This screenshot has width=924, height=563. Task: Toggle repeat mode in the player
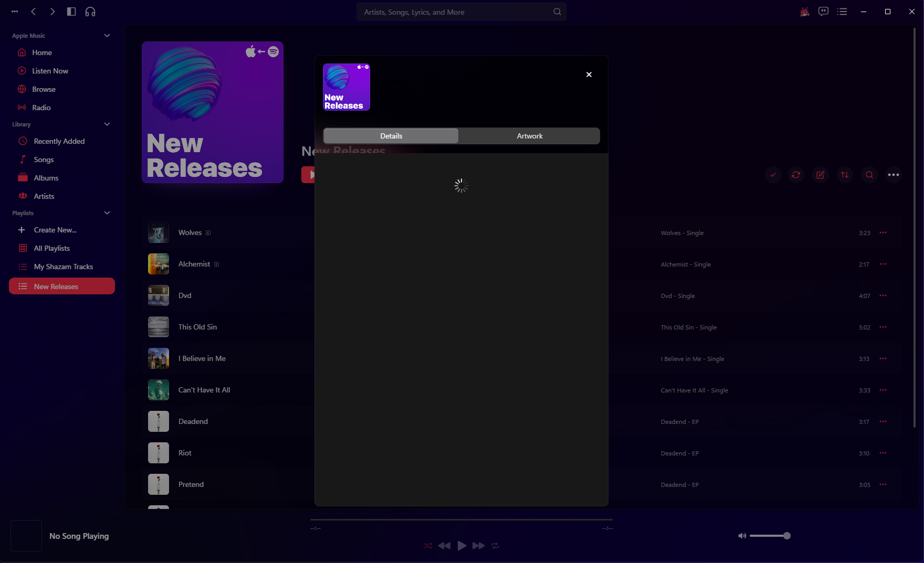[495, 546]
